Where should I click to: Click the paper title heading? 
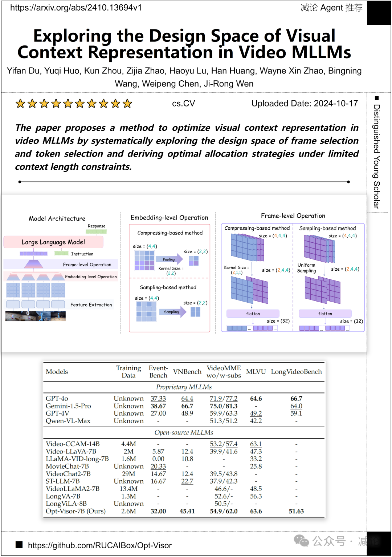click(184, 44)
